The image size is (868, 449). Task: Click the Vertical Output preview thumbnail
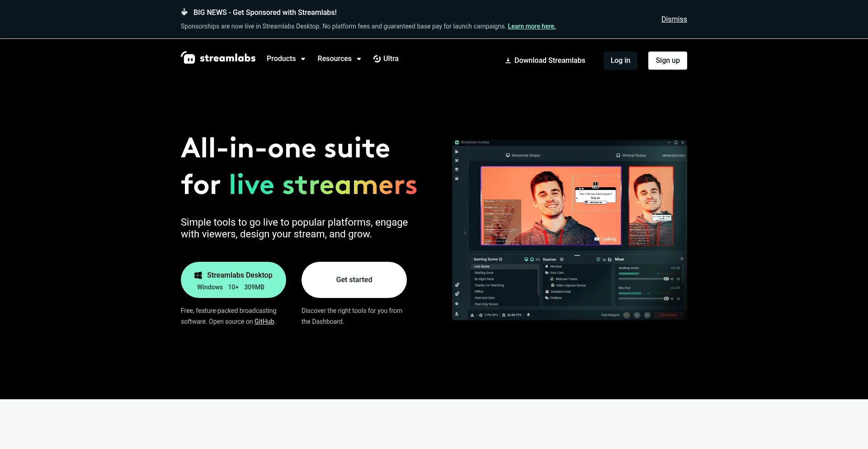651,206
